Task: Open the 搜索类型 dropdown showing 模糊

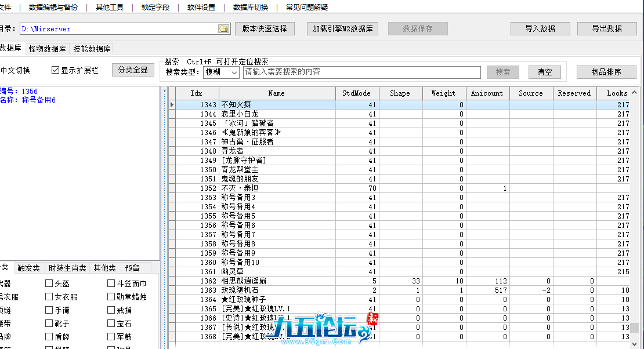Action: (221, 72)
